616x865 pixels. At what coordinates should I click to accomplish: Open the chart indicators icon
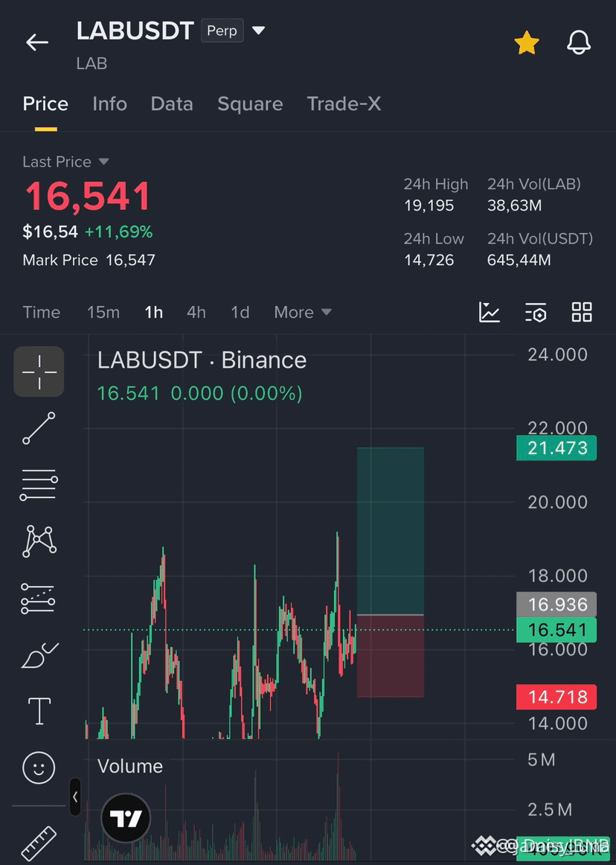[490, 312]
